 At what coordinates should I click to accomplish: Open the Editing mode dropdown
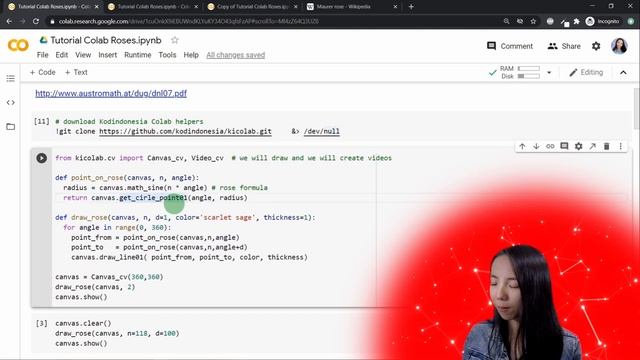586,72
